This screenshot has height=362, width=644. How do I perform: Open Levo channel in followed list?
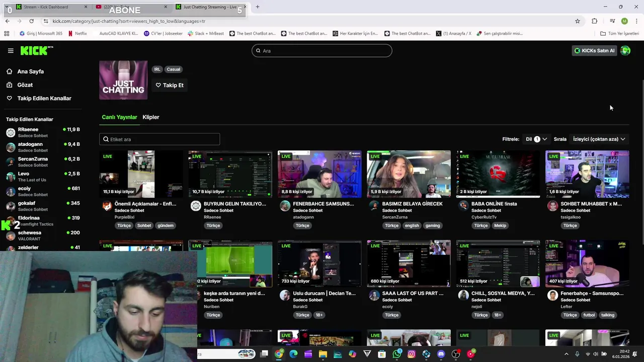pos(43,176)
